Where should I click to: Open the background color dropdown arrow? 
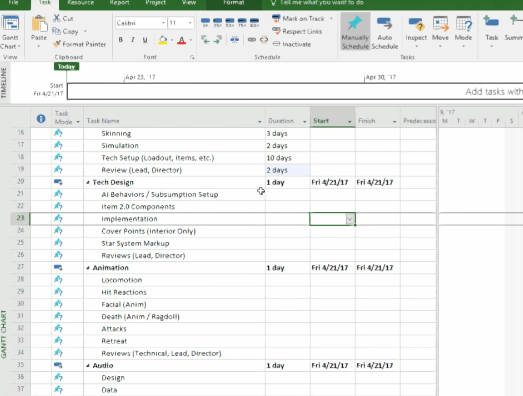click(172, 40)
